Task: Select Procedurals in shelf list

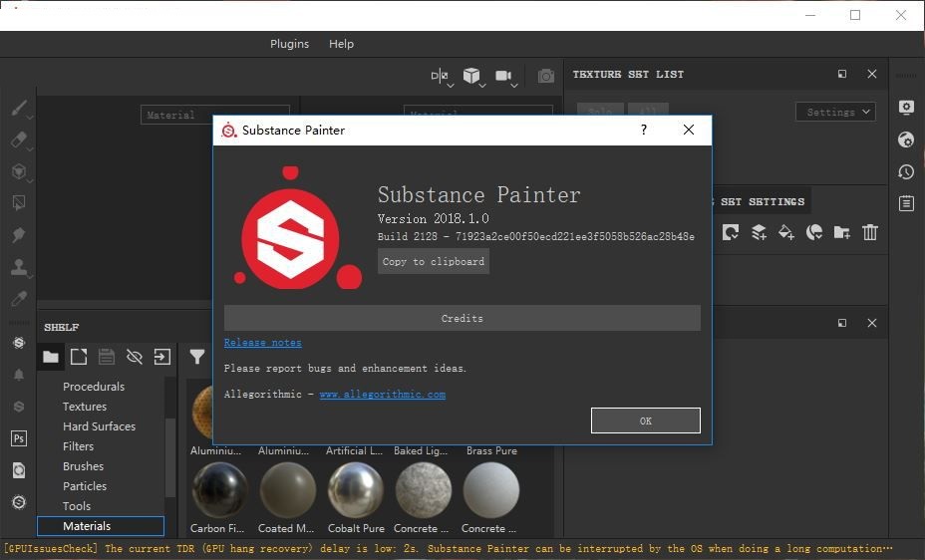Action: pyautogui.click(x=94, y=387)
